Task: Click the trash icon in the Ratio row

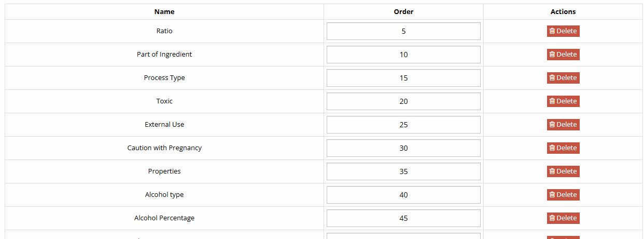Action: (552, 31)
